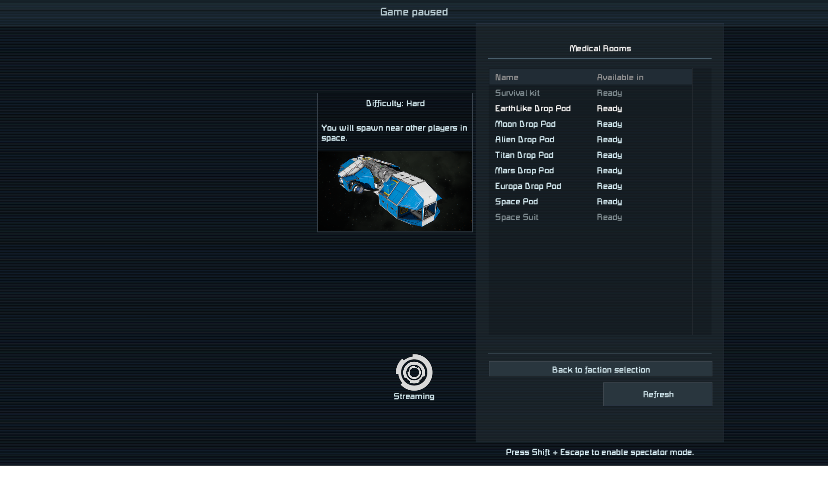Screen dimensions: 828x504
Task: Select Titan Drop Pod row
Action: (524, 155)
